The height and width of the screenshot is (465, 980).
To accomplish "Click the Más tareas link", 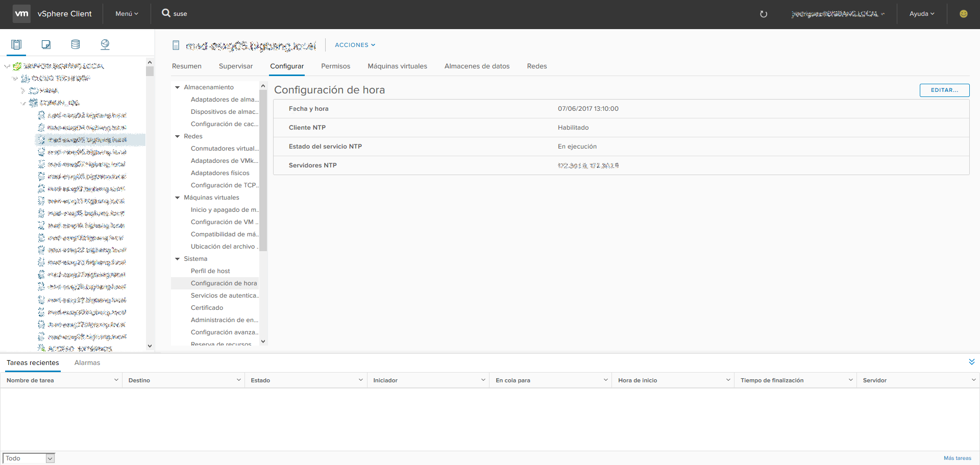I will [957, 458].
